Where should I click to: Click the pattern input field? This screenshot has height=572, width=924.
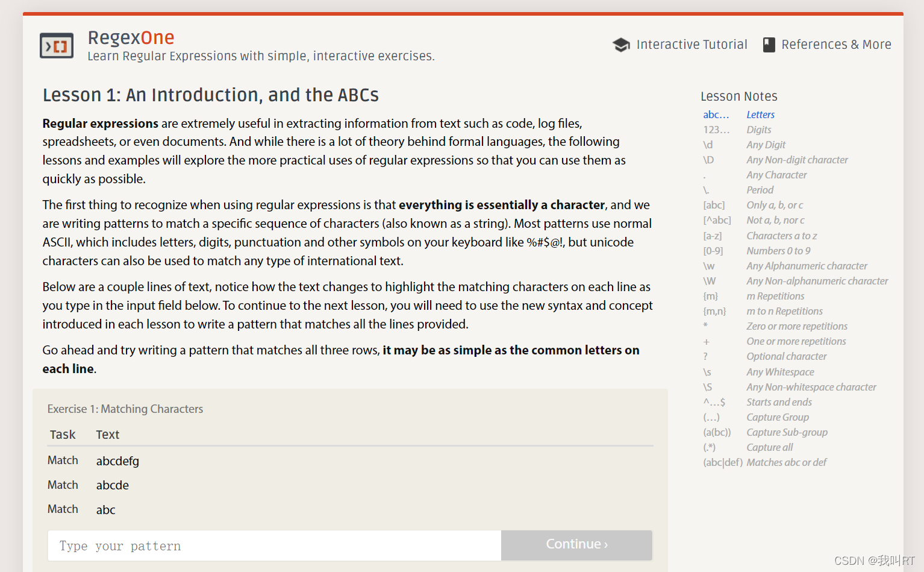[274, 545]
